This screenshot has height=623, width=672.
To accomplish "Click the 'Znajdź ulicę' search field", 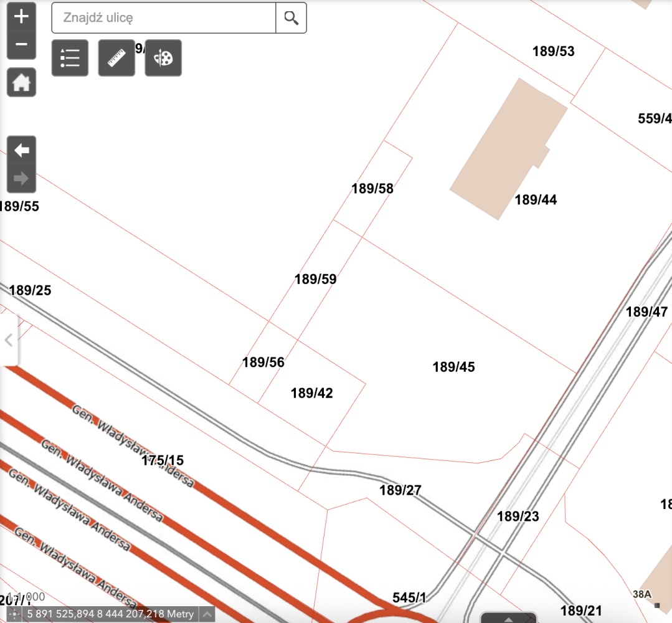I will coord(163,18).
